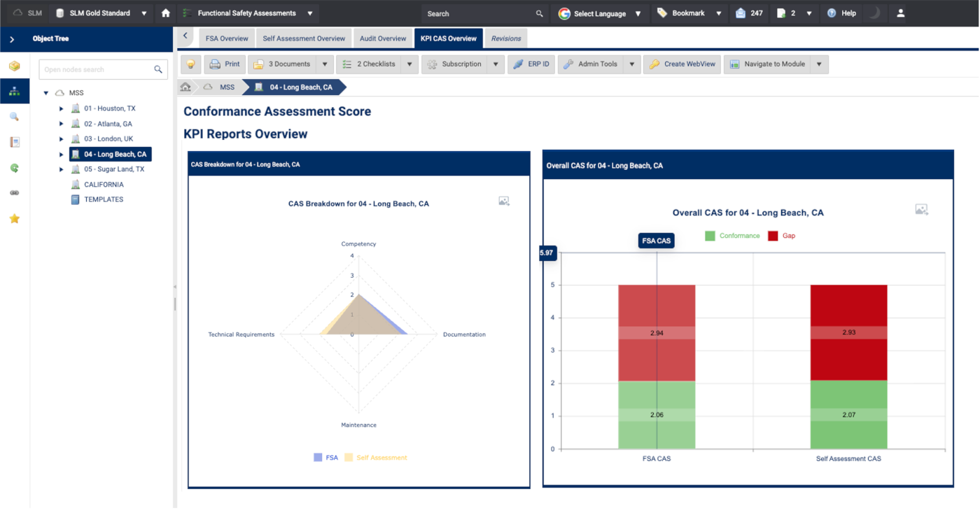Click the user profile icon at top right

click(900, 13)
